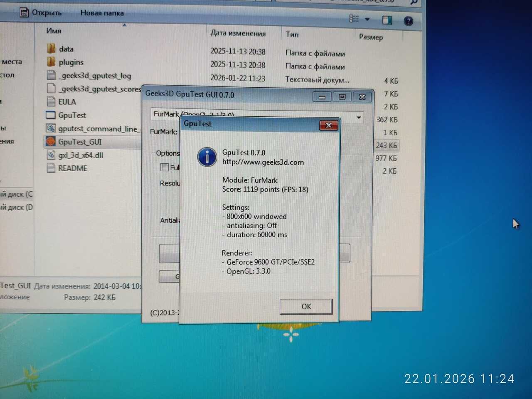Viewport: 532px width, 399px height.
Task: Click the 362 КБ size cell
Action: (387, 120)
